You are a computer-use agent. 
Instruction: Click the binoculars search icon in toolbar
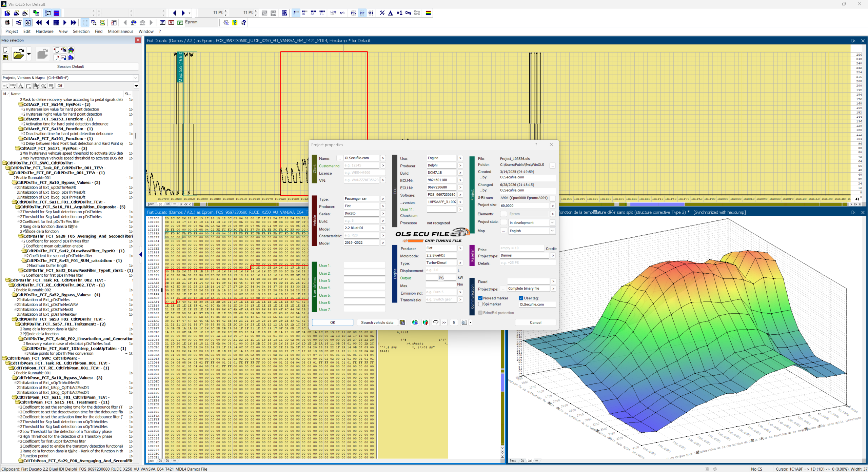click(134, 22)
